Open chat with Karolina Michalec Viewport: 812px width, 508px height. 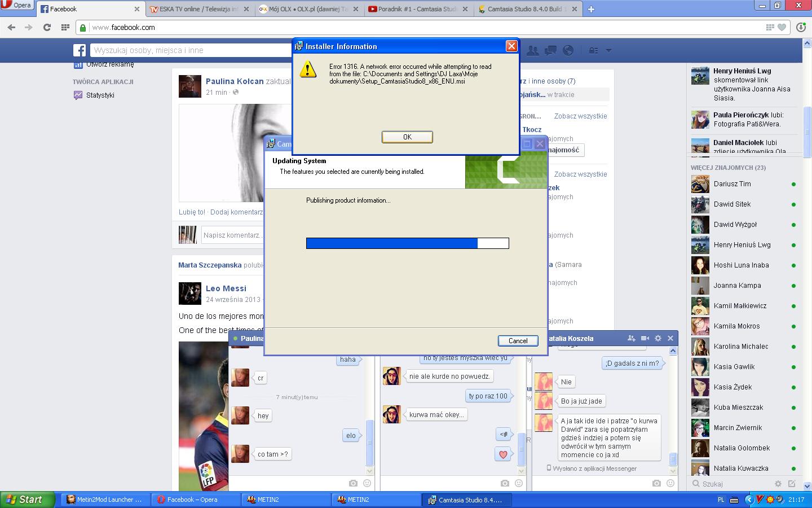744,347
